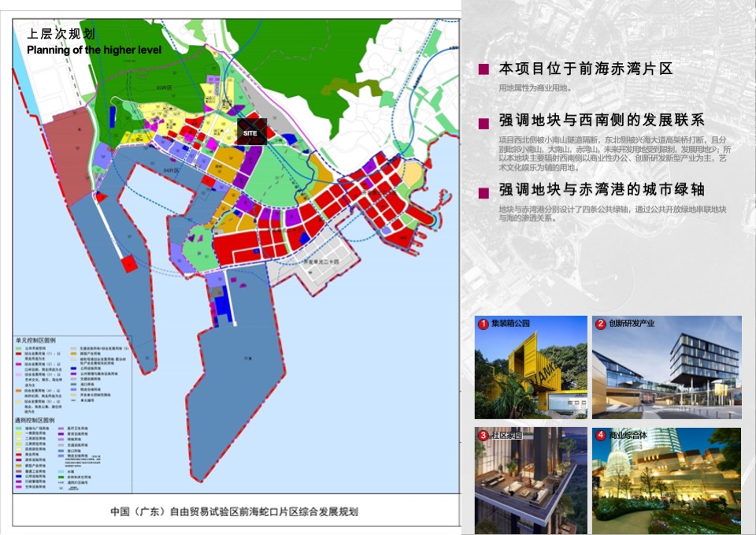Select the 水域 light-blue legend swatch
Image resolution: width=756 pixels, height=535 pixels.
59,470
